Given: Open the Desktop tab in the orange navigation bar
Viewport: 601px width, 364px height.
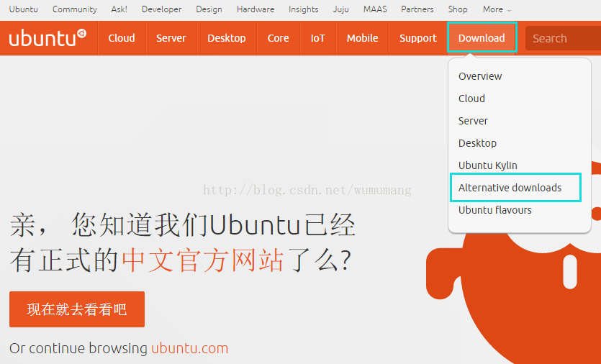Looking at the screenshot, I should tap(227, 38).
